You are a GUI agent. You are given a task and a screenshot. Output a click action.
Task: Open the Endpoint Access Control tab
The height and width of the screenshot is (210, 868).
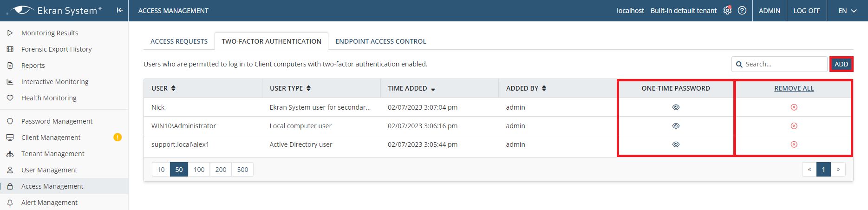380,41
